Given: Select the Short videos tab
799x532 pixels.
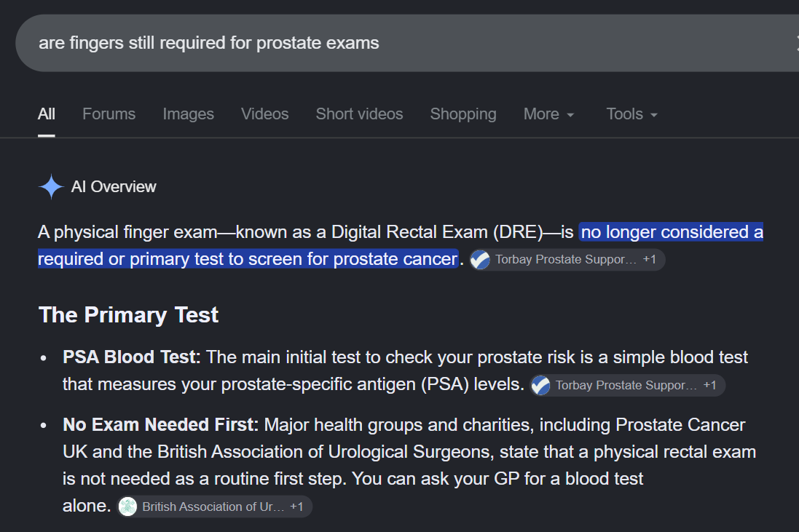Looking at the screenshot, I should (359, 114).
